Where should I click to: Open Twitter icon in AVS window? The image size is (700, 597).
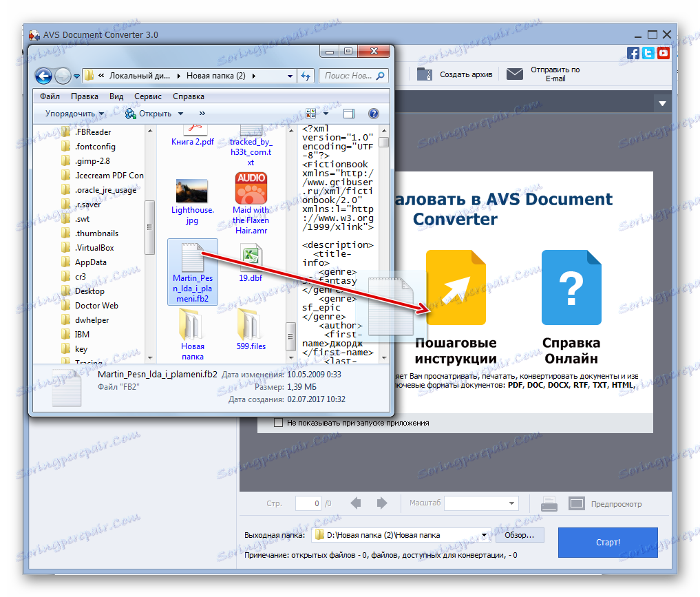(648, 53)
